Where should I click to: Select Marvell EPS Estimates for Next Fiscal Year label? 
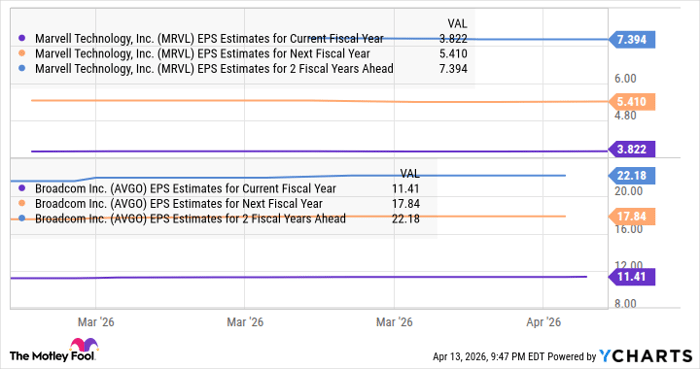(x=203, y=54)
